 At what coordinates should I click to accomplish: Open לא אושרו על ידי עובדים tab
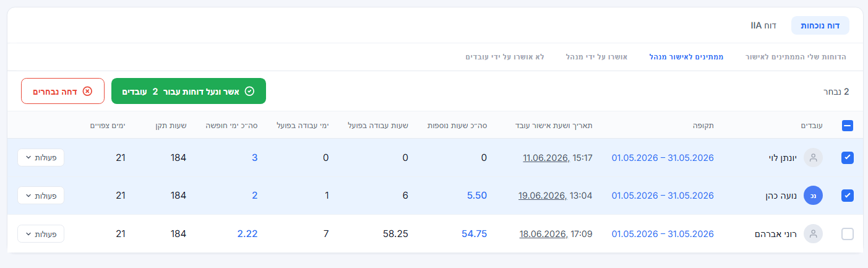tap(505, 57)
